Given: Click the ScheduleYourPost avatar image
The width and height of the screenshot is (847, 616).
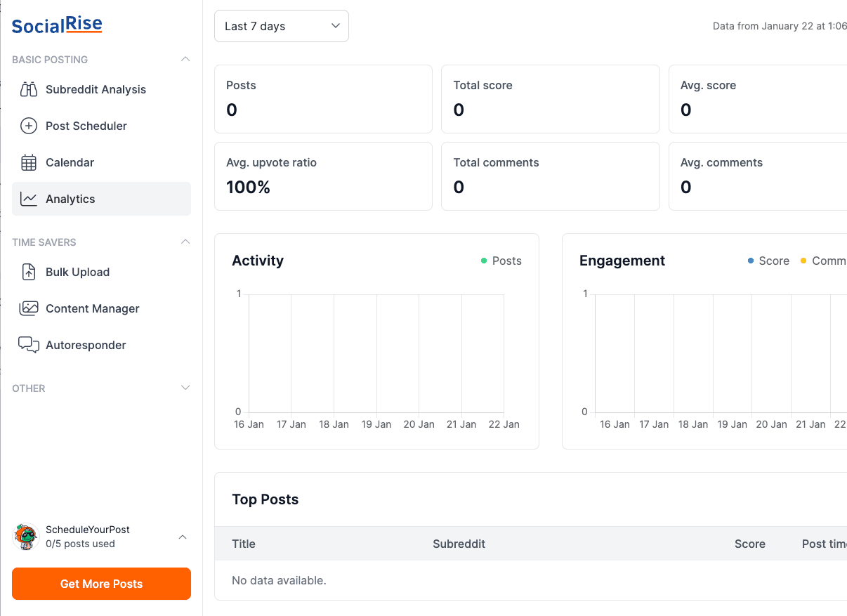Looking at the screenshot, I should pos(26,537).
